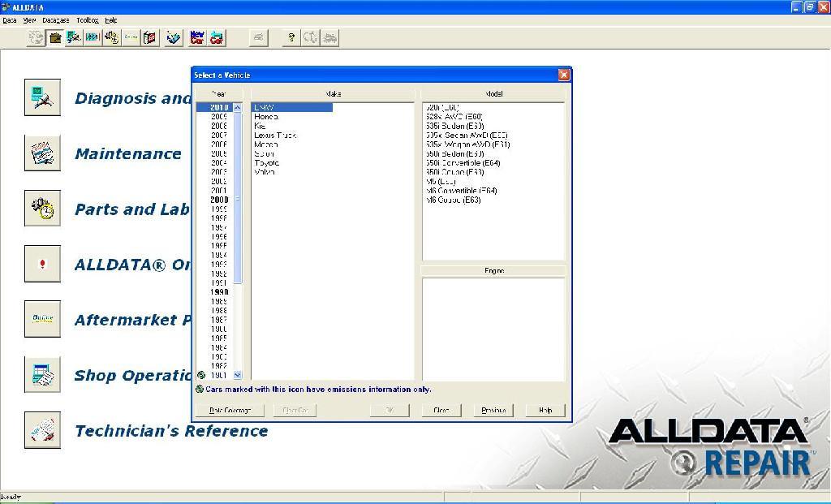Select year 1988 in the Year list
Image resolution: width=831 pixels, height=504 pixels.
coord(219,311)
